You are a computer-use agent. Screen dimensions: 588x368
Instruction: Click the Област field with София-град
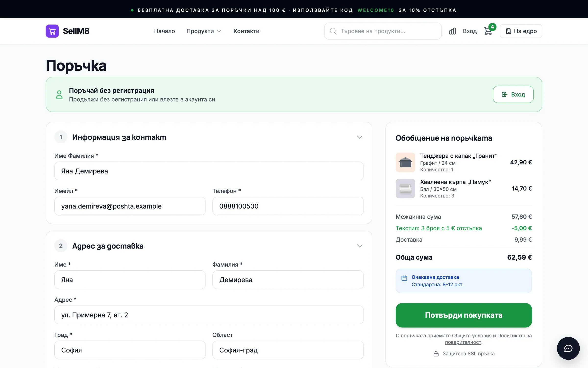(x=288, y=350)
